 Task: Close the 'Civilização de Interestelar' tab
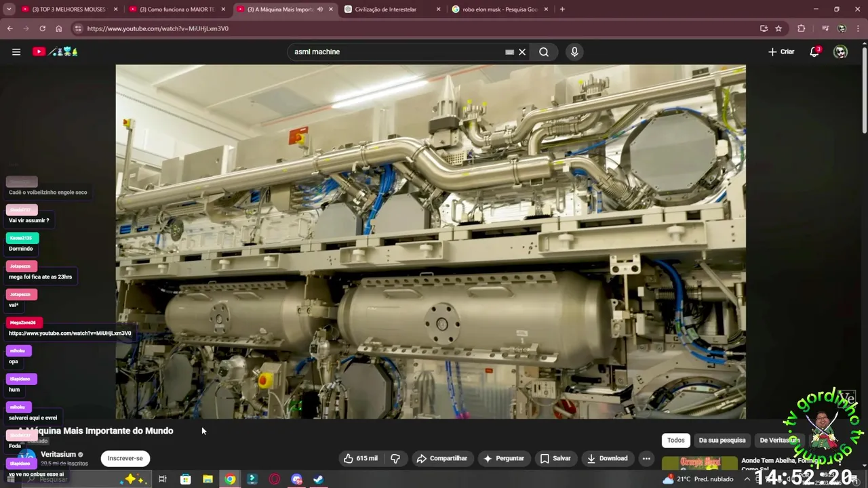438,9
